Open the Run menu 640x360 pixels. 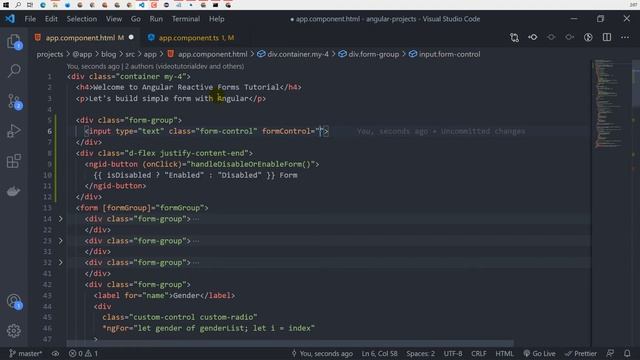click(156, 19)
